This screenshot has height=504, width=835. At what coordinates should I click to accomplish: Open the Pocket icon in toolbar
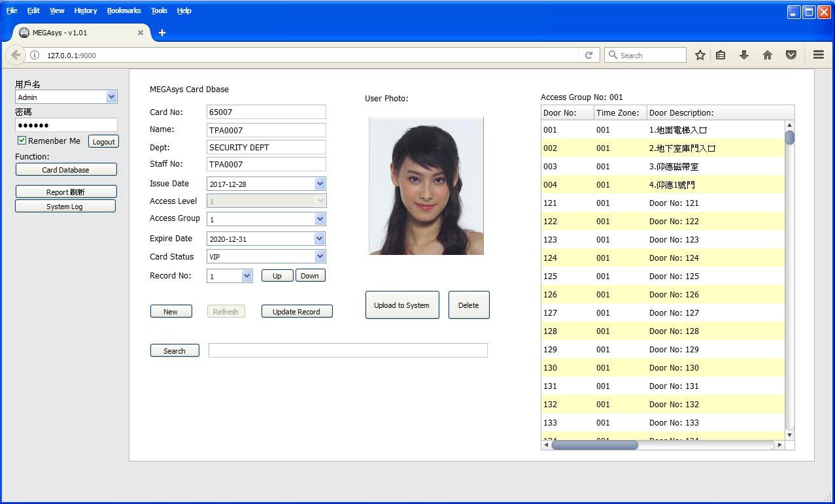(x=791, y=56)
